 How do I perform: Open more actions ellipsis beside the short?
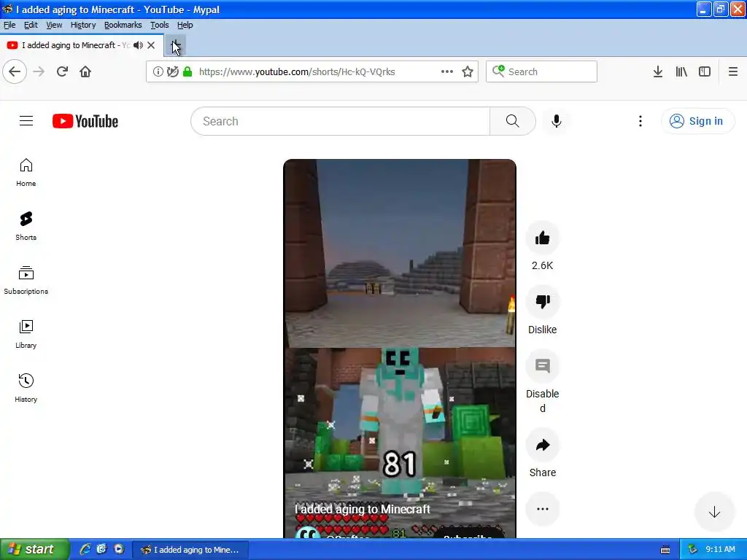click(542, 509)
